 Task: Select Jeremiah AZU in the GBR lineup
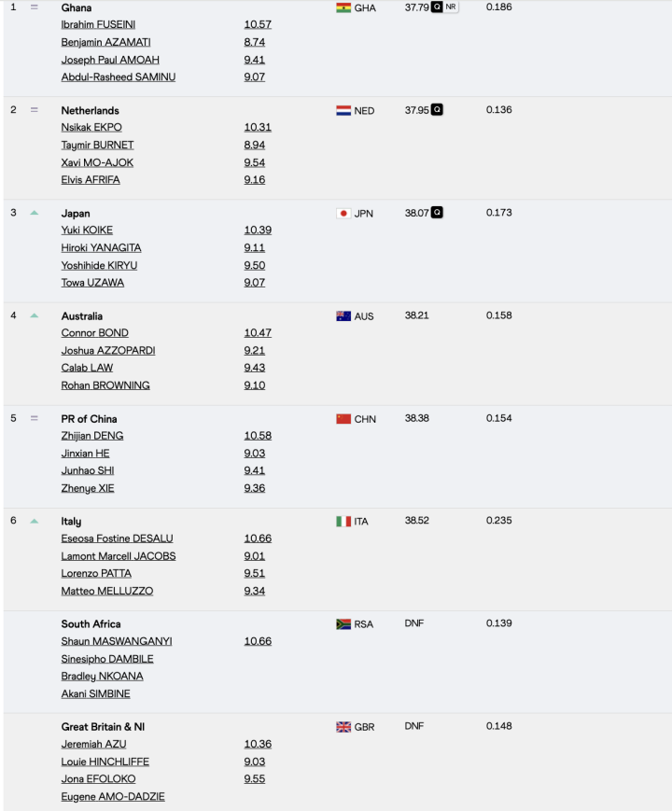tap(93, 744)
